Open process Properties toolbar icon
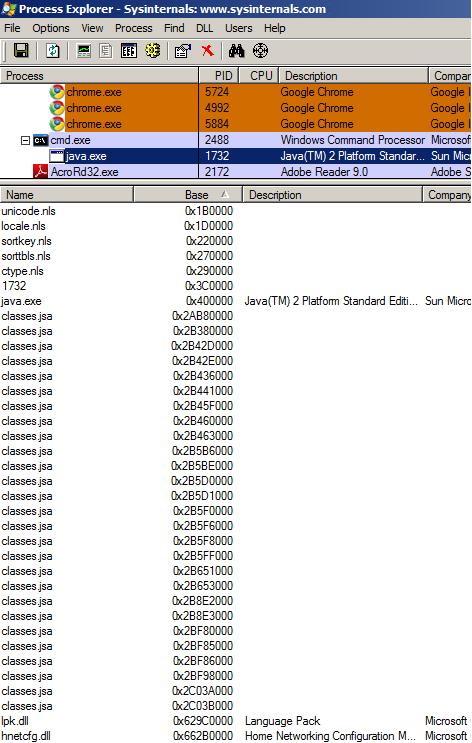This screenshot has width=472, height=743. pyautogui.click(x=183, y=51)
